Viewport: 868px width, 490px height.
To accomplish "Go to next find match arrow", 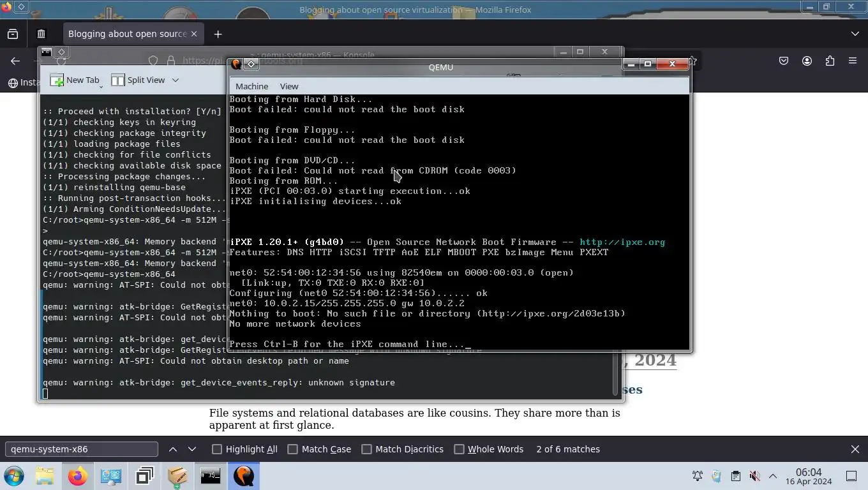I will (192, 449).
